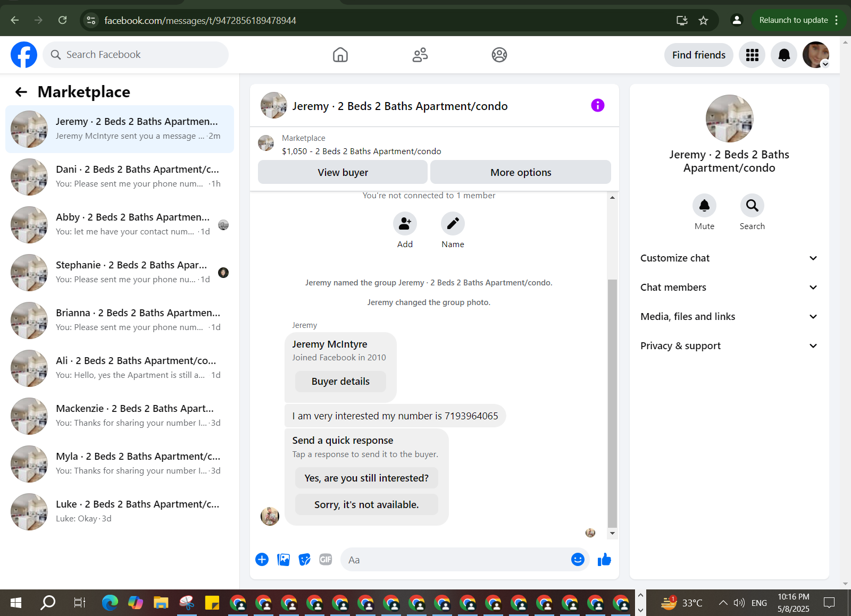
Task: Open Brianna's apartment conversation
Action: coord(120,320)
